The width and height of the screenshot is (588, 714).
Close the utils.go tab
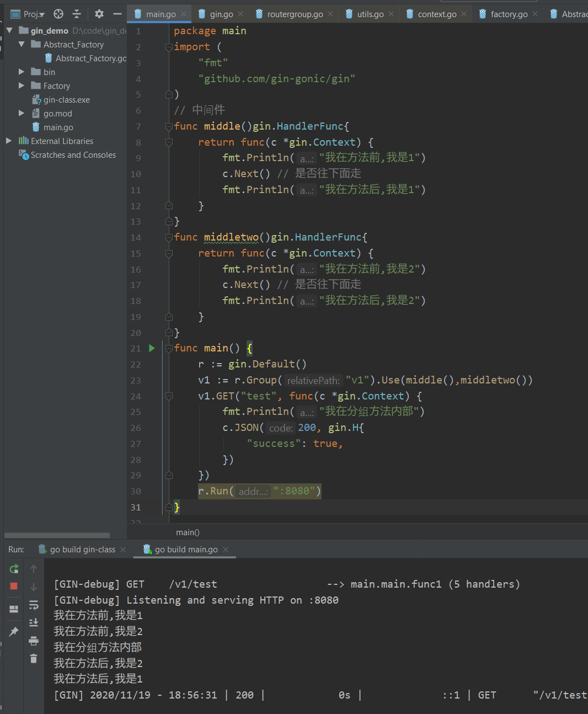click(391, 14)
